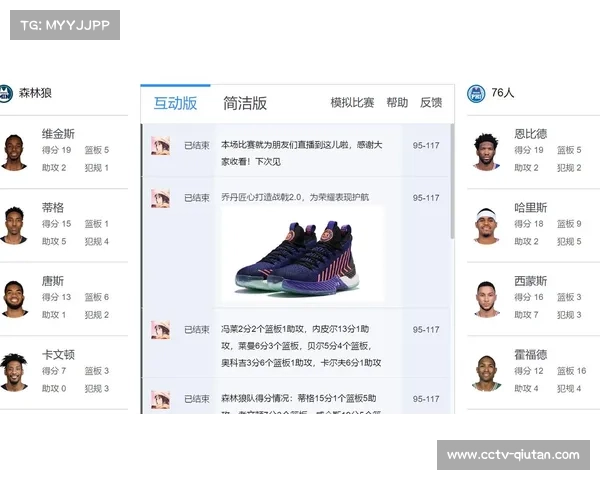Select 霍福德 player photo
Screen dimensions: 600x480
click(486, 373)
